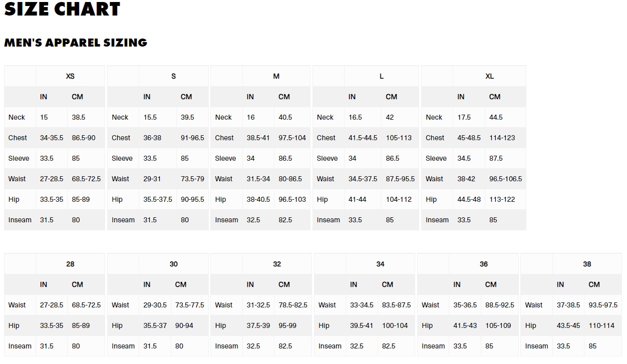
Task: Click the CM column header in L table
Action: tap(391, 97)
